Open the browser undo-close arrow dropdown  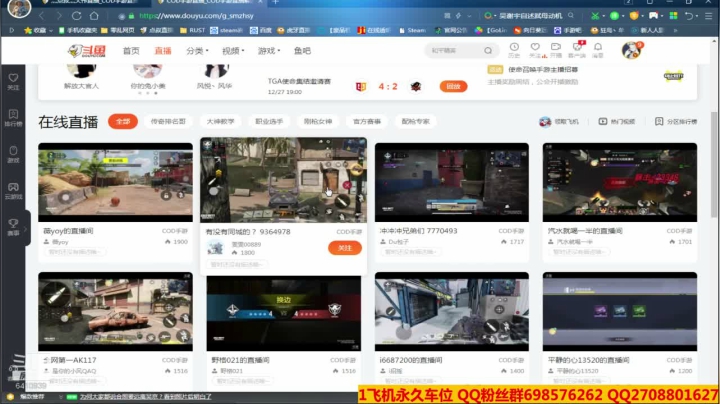(x=691, y=16)
